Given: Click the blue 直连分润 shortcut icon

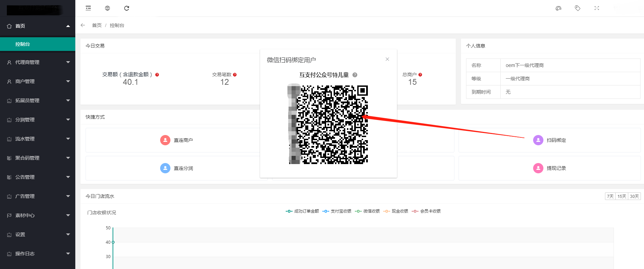Looking at the screenshot, I should (165, 168).
